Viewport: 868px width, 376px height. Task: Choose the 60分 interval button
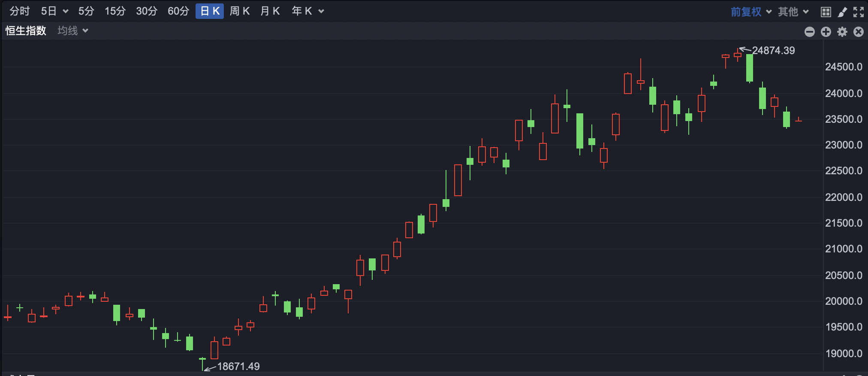click(178, 11)
